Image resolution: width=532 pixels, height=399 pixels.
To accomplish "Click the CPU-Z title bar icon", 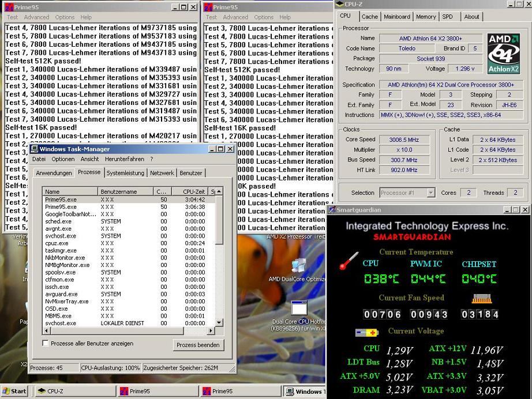I will pyautogui.click(x=340, y=4).
